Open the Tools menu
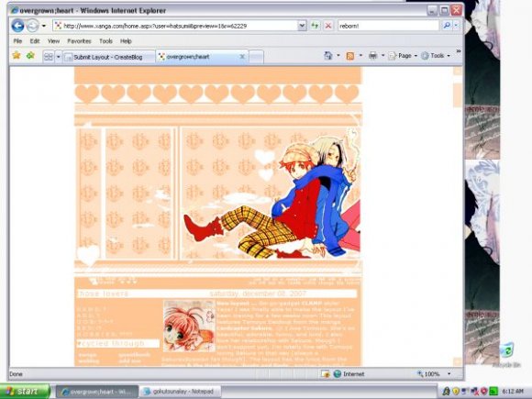This screenshot has height=399, width=532. [x=105, y=41]
